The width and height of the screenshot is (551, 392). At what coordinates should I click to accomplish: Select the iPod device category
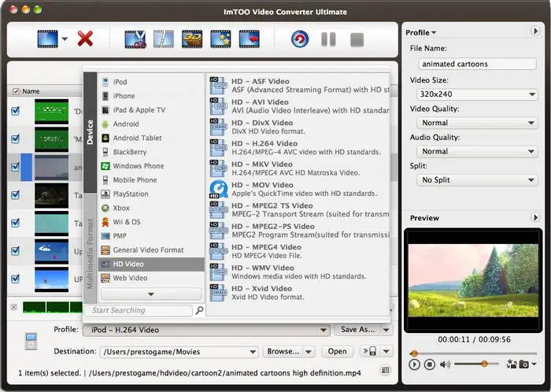click(x=151, y=82)
